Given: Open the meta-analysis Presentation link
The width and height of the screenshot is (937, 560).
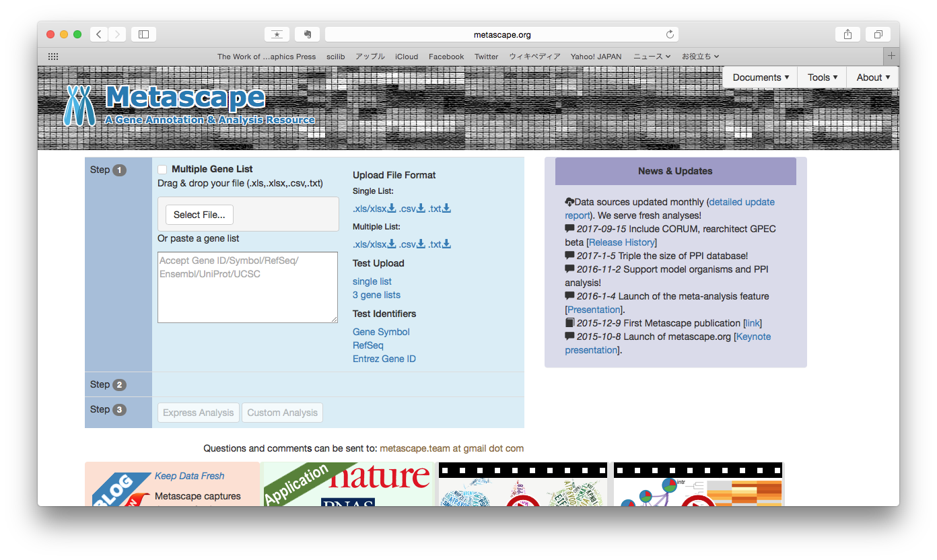Looking at the screenshot, I should click(594, 310).
